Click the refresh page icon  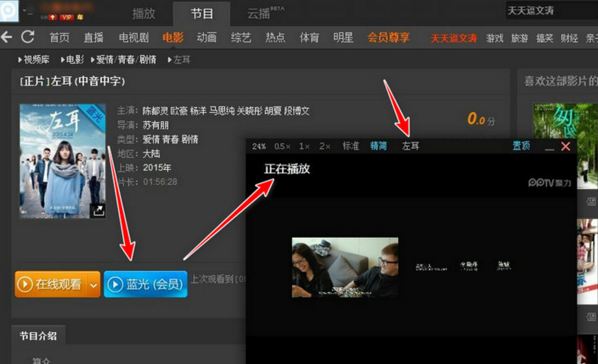tap(27, 37)
